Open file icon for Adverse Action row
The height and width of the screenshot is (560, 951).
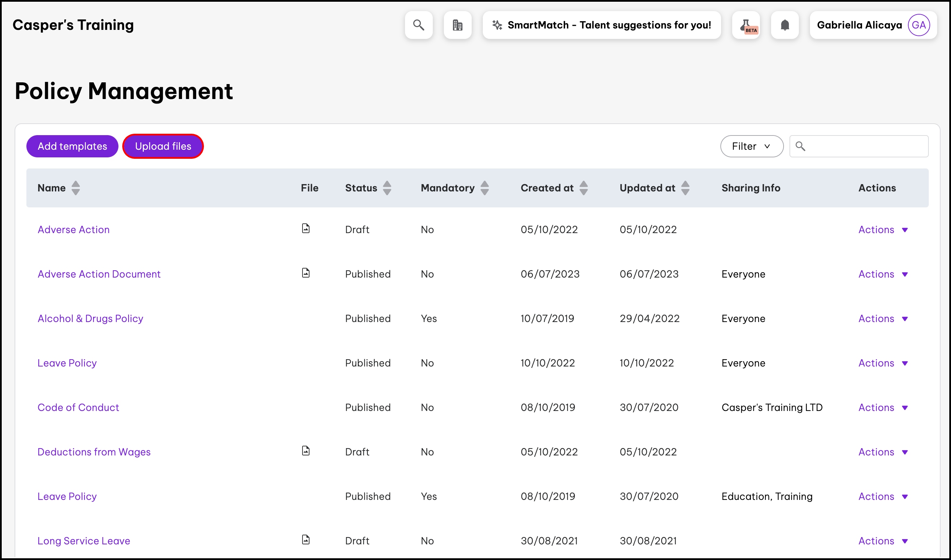tap(306, 228)
